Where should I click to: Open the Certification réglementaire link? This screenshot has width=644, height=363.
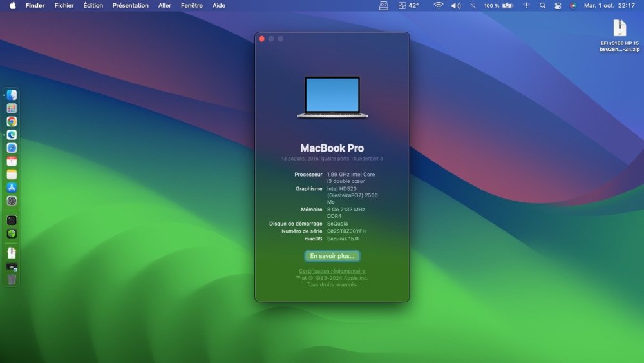[332, 271]
